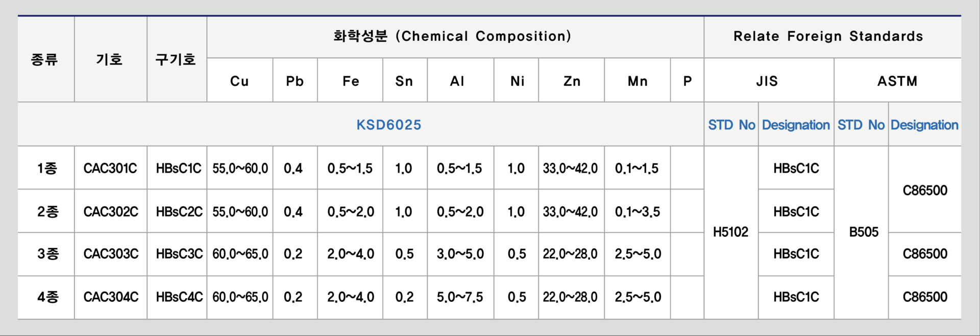The image size is (980, 336).
Task: Click the Relate Foreign Standards header
Action: tap(828, 36)
